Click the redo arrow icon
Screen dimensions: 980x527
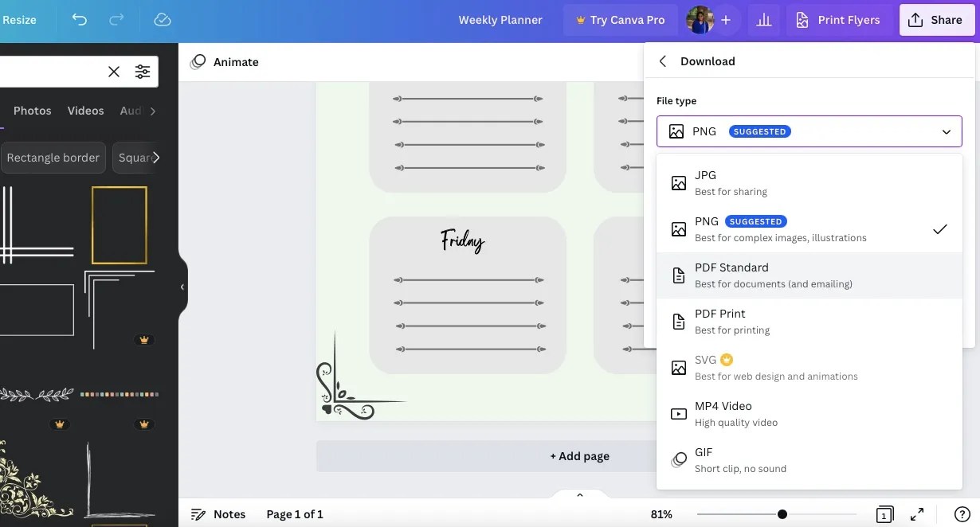(116, 20)
